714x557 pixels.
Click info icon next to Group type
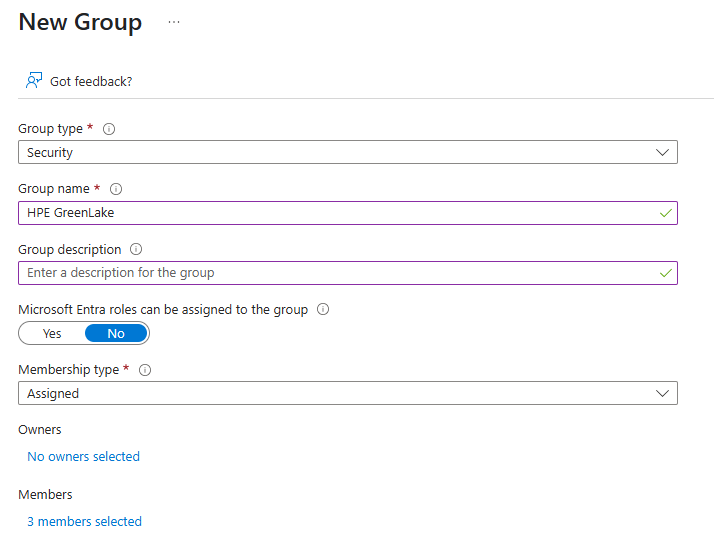109,129
